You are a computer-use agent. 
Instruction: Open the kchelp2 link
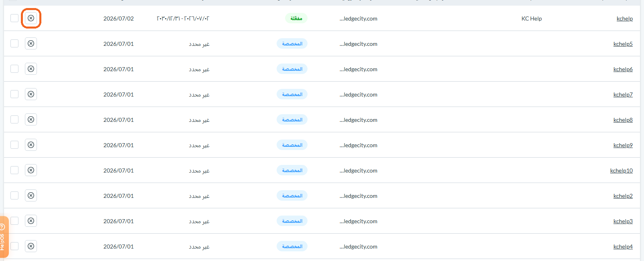click(623, 196)
